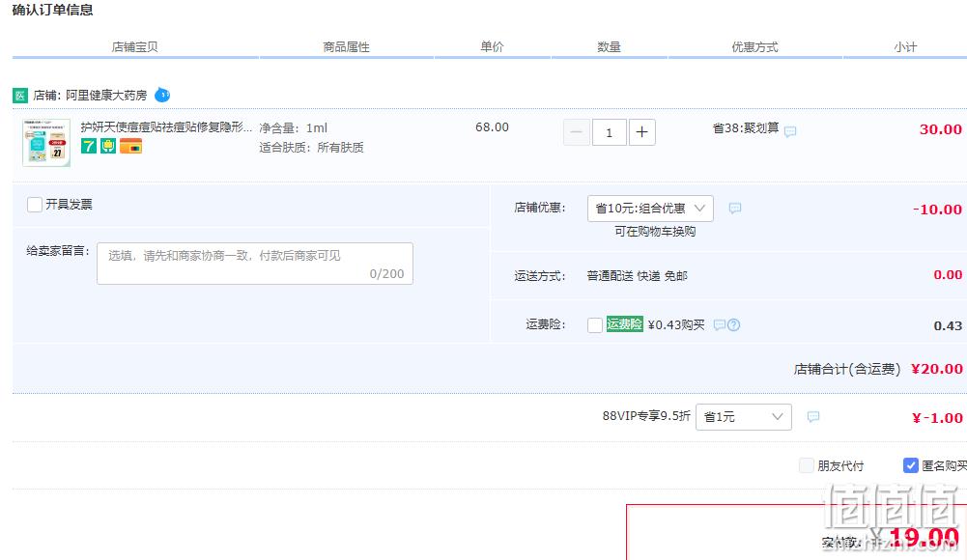Screen dimensions: 967x560
Task: Click the orange credit card icon
Action: tap(130, 146)
